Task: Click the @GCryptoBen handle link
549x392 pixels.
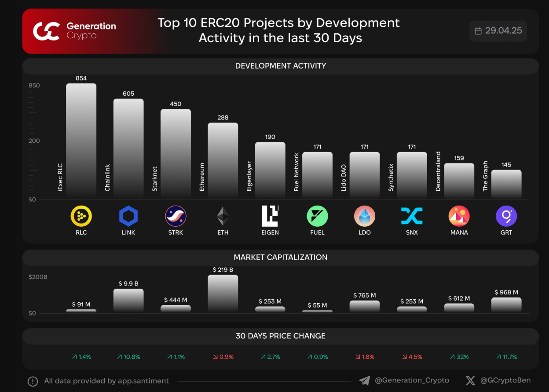Action: pos(505,380)
